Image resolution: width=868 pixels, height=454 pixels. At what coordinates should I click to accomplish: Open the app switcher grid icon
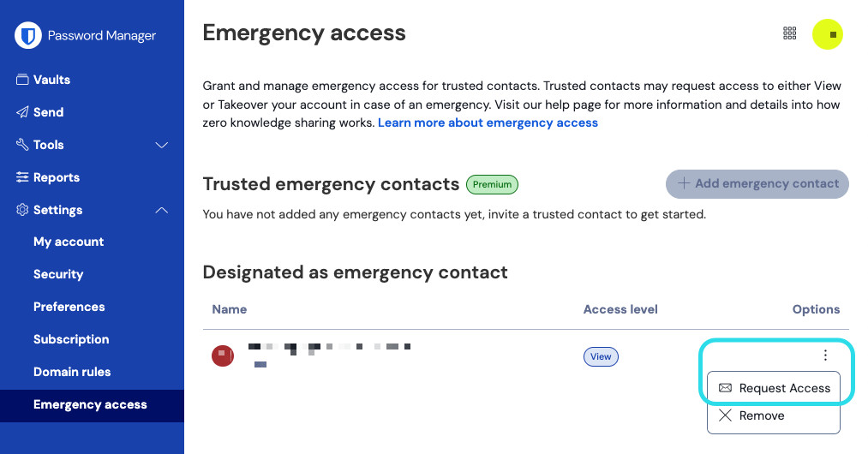790,33
